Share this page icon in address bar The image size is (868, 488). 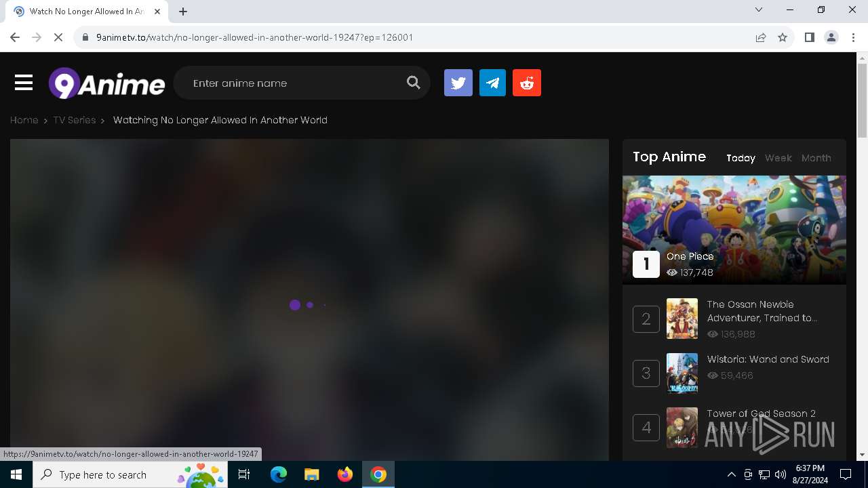click(x=761, y=37)
